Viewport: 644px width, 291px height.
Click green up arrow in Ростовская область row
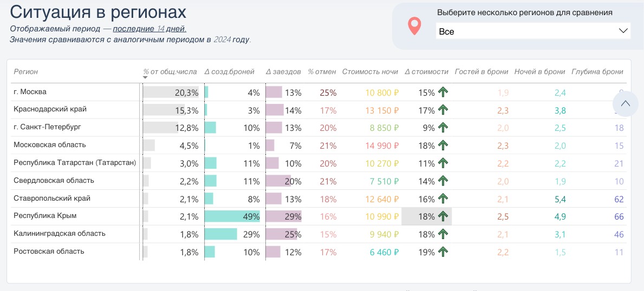click(444, 252)
